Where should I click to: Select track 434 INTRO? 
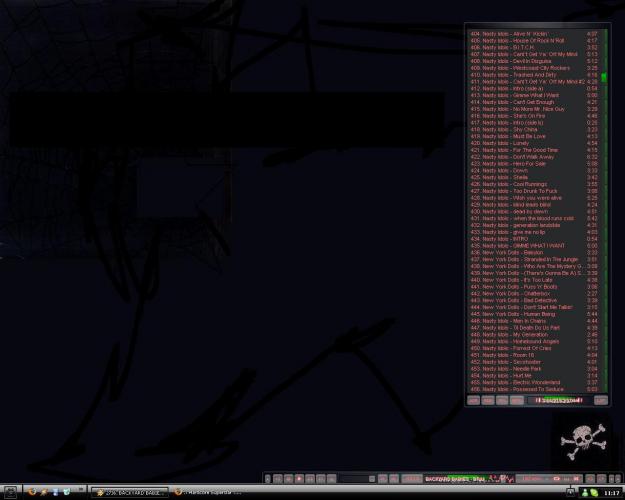[533, 239]
